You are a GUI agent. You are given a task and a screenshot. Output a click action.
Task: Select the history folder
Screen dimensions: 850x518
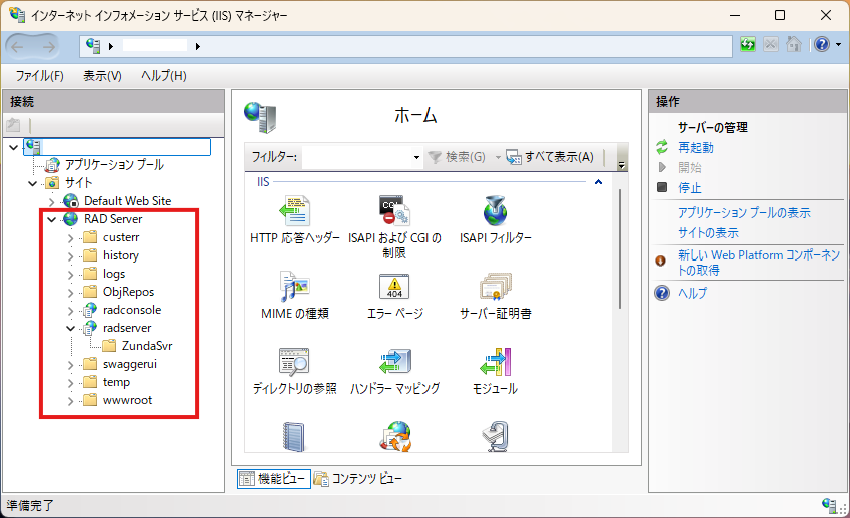(x=121, y=255)
